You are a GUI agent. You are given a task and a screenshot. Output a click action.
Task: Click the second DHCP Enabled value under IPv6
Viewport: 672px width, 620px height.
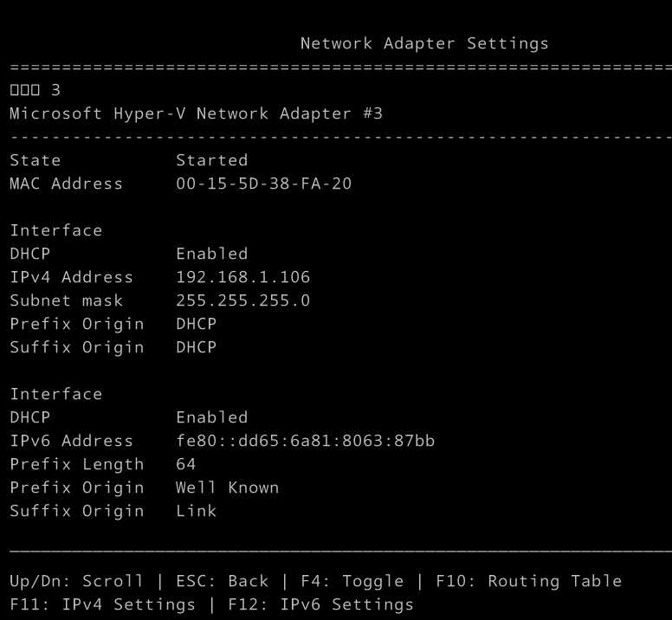(211, 417)
